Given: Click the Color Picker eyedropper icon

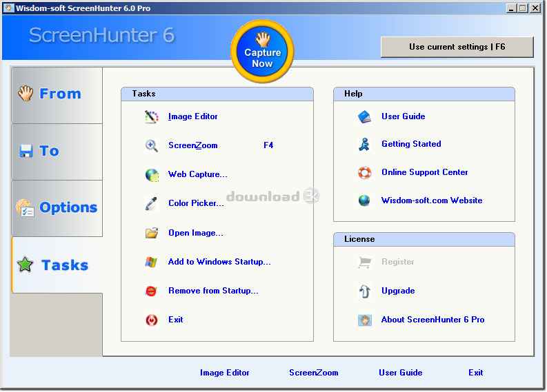Looking at the screenshot, I should 152,204.
